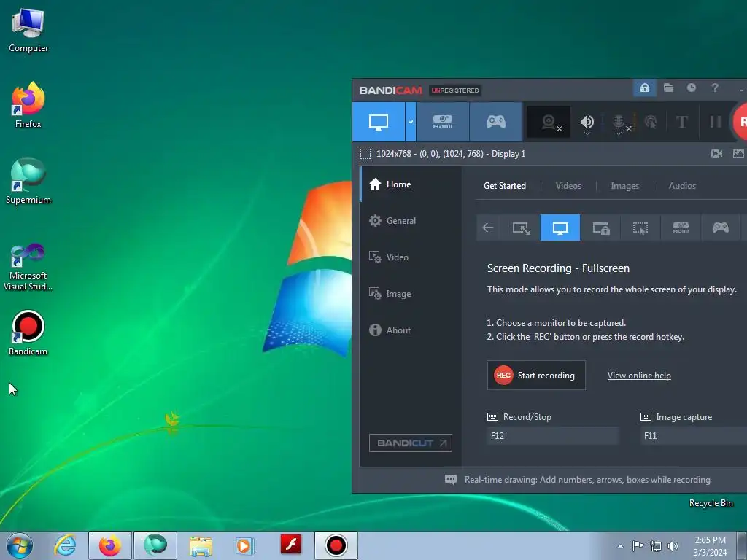Switch to Game recording mode in top bar
This screenshot has height=560, width=747.
pyautogui.click(x=496, y=122)
